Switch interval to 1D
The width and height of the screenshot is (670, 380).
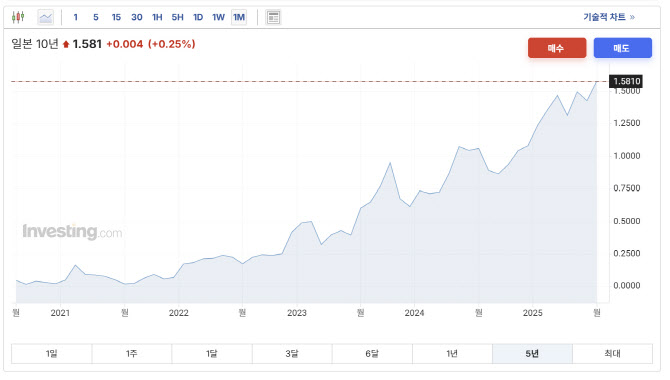[198, 18]
